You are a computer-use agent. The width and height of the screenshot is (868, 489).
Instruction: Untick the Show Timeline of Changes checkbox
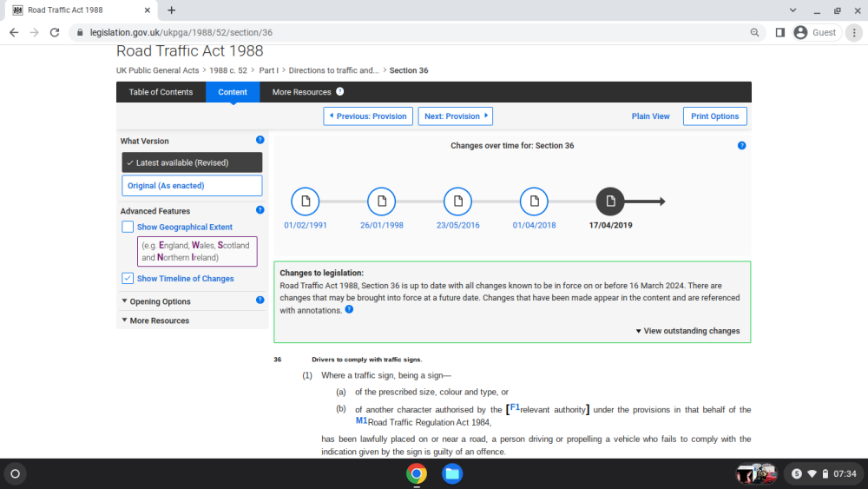point(128,278)
